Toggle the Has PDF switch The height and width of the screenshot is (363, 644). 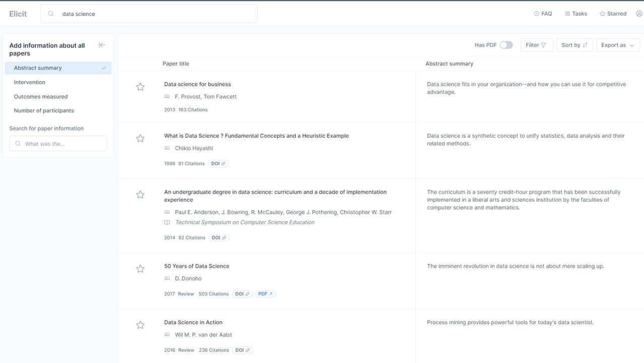[506, 45]
